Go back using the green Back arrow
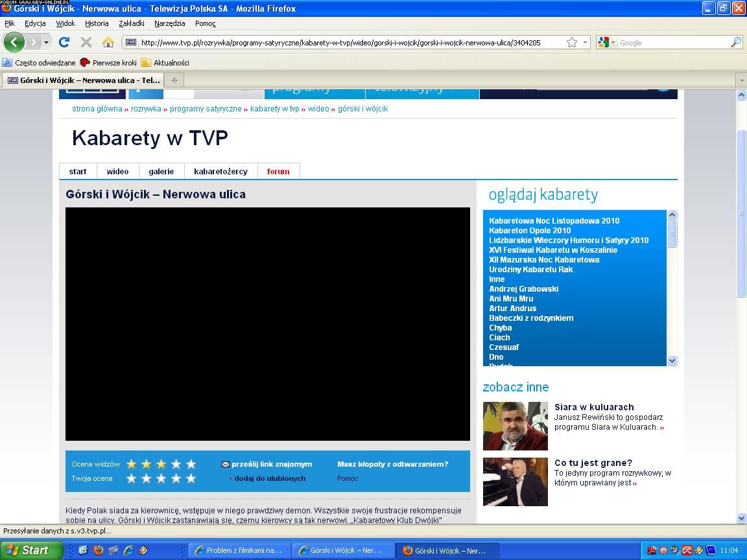Image resolution: width=747 pixels, height=560 pixels. coord(14,42)
